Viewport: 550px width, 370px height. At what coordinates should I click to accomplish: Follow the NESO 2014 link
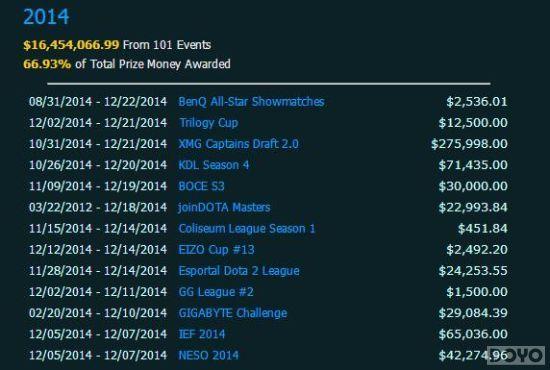208,355
